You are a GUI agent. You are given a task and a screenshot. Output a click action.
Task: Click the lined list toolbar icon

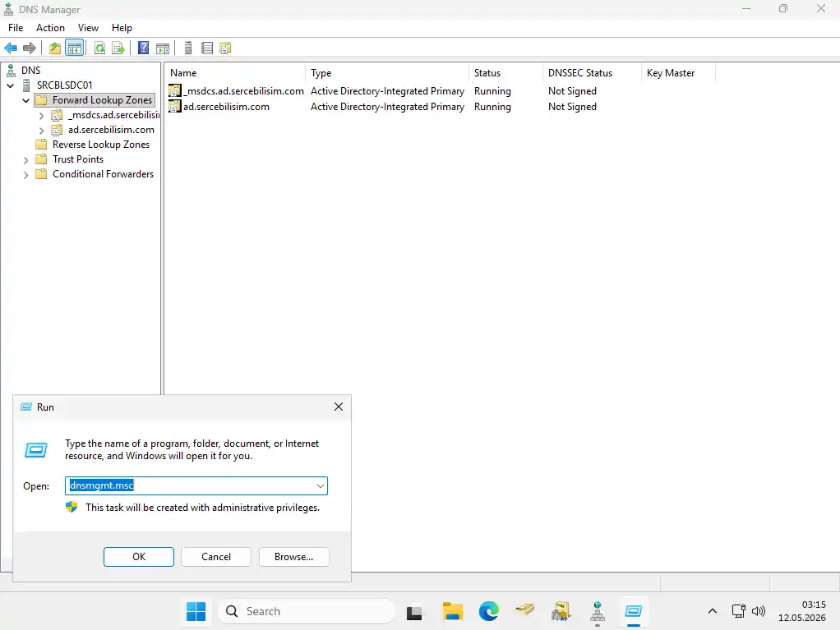point(207,48)
